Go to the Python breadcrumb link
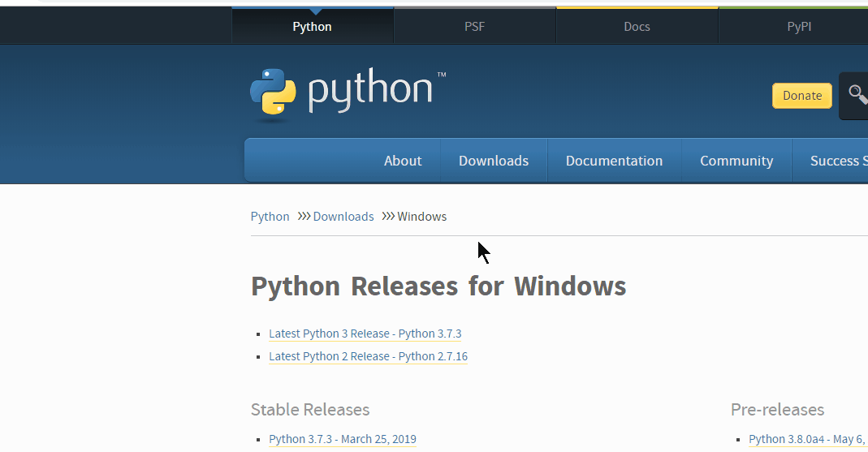The width and height of the screenshot is (868, 452). [270, 217]
